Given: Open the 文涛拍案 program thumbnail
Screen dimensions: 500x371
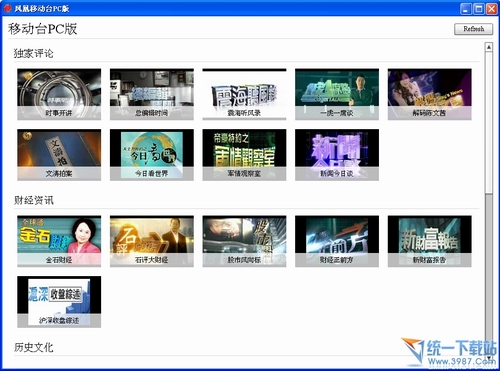Looking at the screenshot, I should (59, 155).
